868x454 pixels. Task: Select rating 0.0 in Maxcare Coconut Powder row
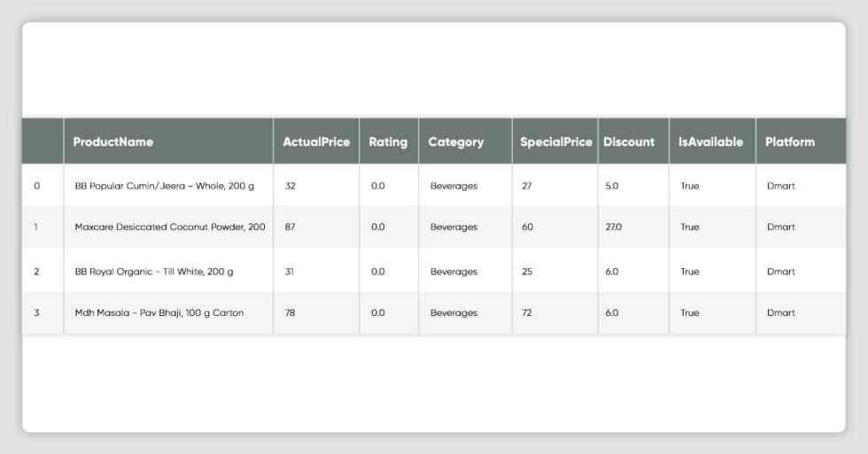point(377,227)
